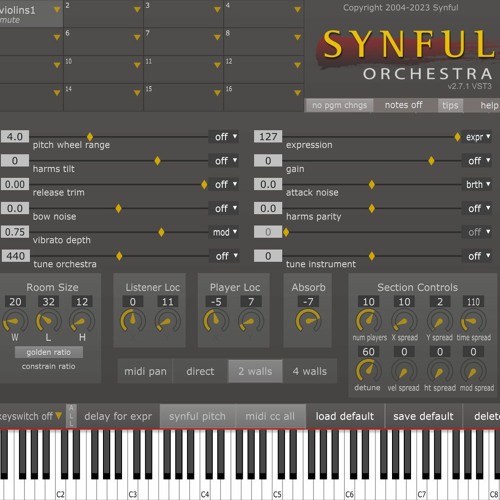
Task: Open instrument menu arrow for violins1 slot
Action: click(57, 10)
